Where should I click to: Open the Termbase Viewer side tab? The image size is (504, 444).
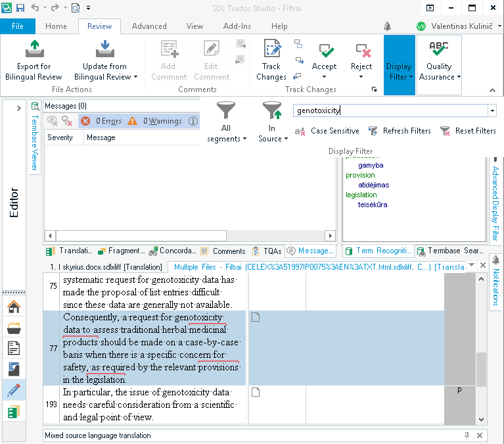(x=35, y=137)
